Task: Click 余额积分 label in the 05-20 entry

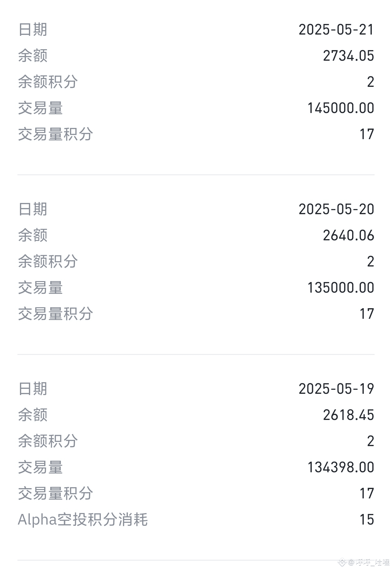Action: [48, 261]
